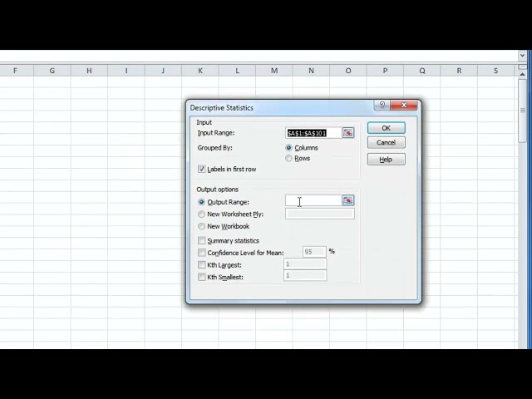Choose New Worksheet Ply option
The width and height of the screenshot is (532, 399).
coord(201,214)
